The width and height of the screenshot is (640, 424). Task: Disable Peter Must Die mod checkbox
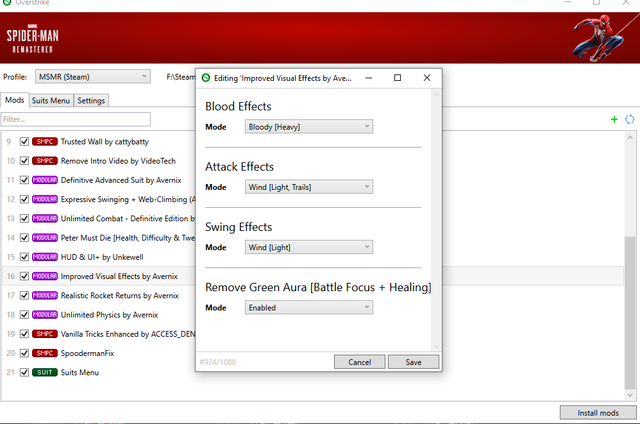(24, 238)
